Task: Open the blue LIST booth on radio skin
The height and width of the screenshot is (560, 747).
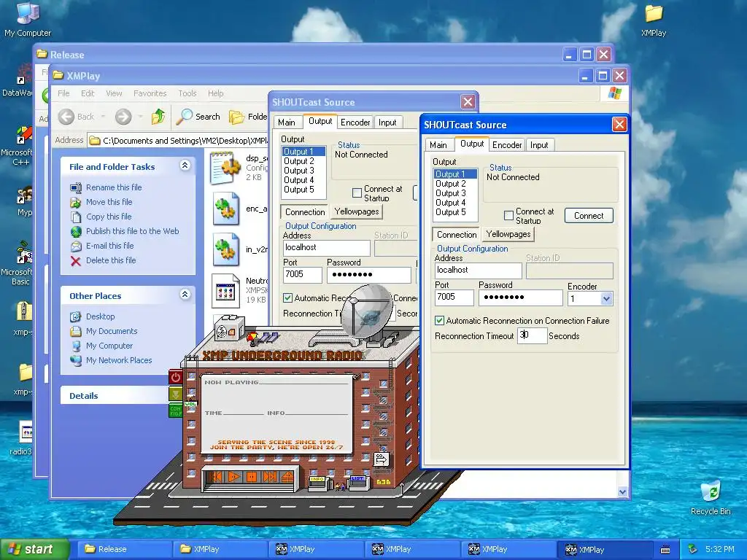Action: [357, 482]
